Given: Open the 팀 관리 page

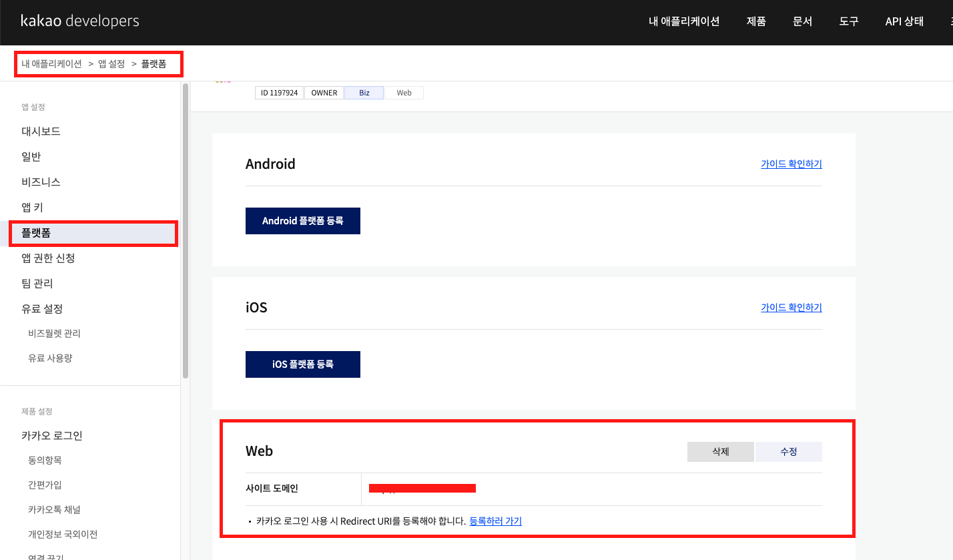Looking at the screenshot, I should point(37,283).
